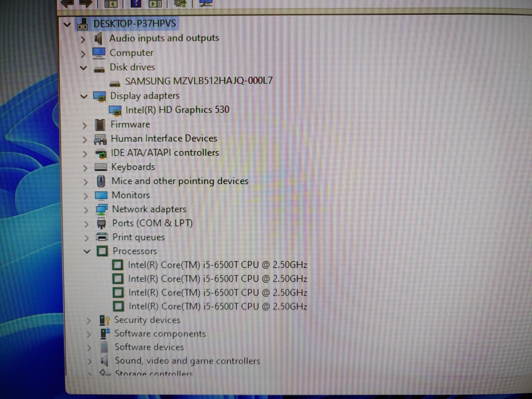Click the Display adapters icon
The image size is (532, 399).
100,96
